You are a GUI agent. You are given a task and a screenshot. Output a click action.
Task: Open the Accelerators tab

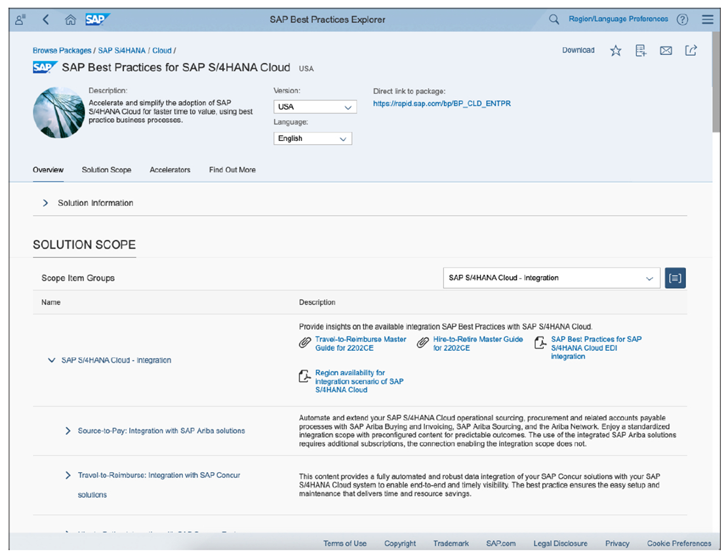click(x=170, y=169)
